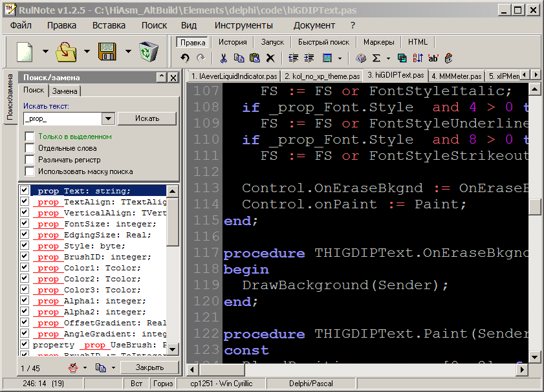The width and height of the screenshot is (544, 392).
Task: Pin the Поиск/замена panel with caret button
Action: click(161, 77)
